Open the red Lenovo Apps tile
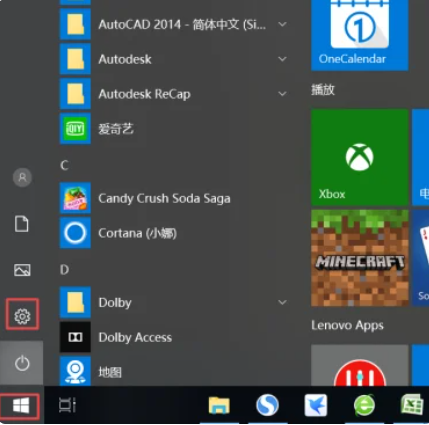429x425 pixels. pyautogui.click(x=360, y=365)
